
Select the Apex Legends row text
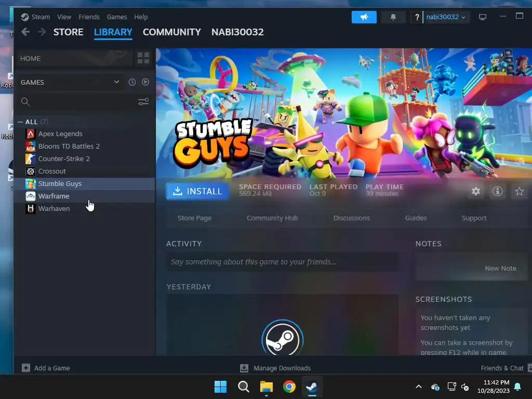tap(60, 134)
